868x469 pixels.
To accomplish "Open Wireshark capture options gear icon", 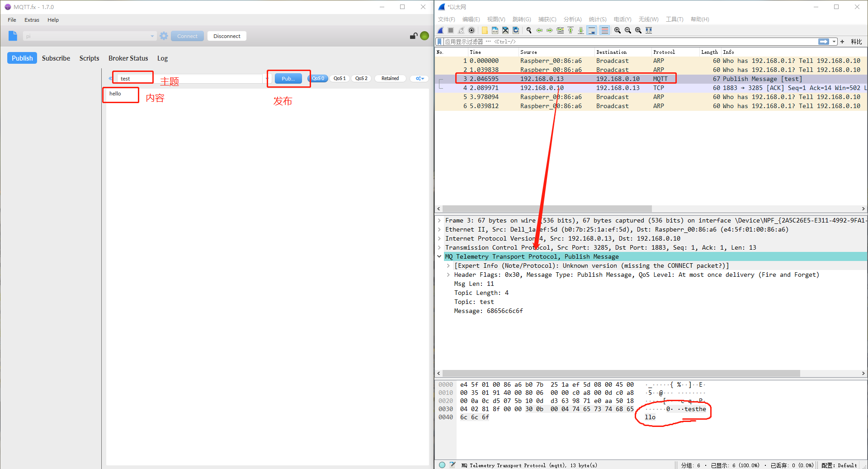I will pyautogui.click(x=472, y=30).
